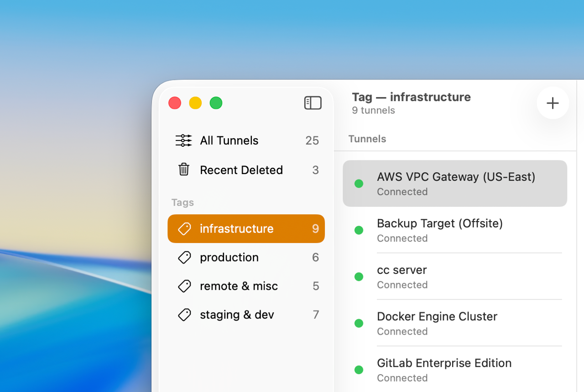Show Recent Deleted tunnels
The height and width of the screenshot is (392, 584).
tap(246, 170)
